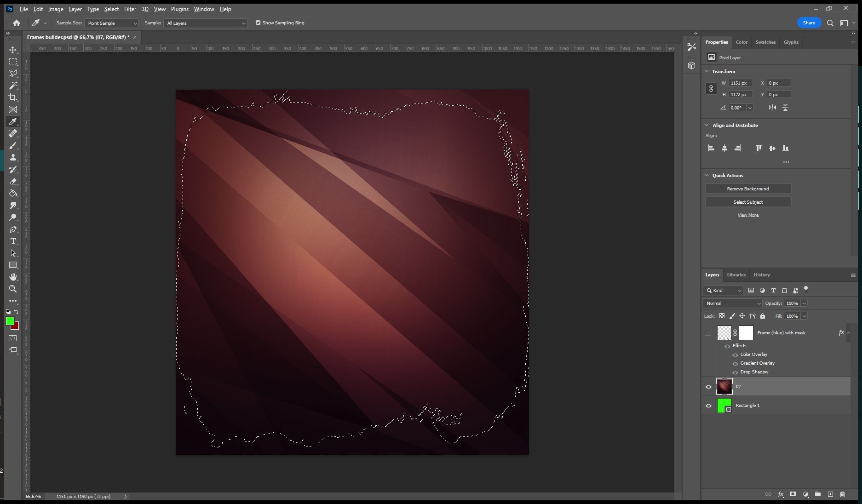Open the Sample Size dropdown
The height and width of the screenshot is (504, 862).
tap(111, 23)
